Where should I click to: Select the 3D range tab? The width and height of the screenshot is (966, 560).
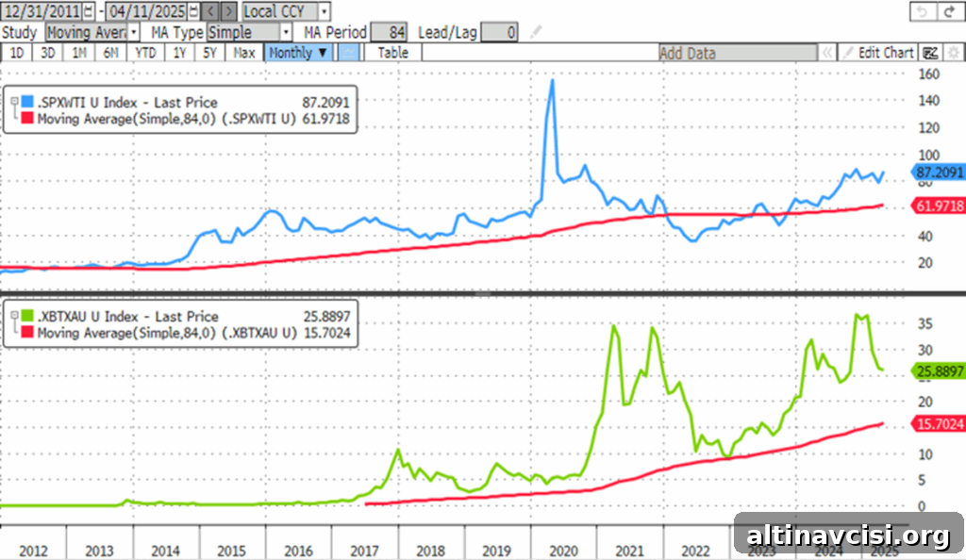point(47,53)
